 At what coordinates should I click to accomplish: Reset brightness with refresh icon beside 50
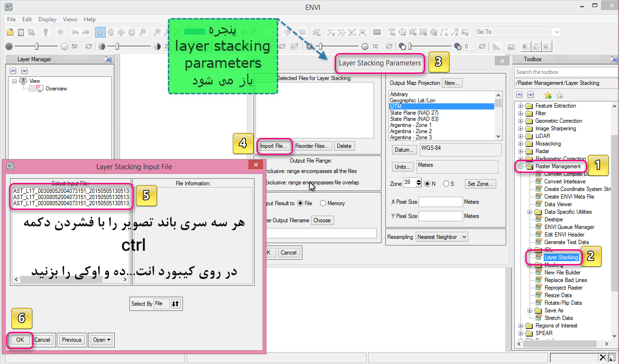coord(88,46)
